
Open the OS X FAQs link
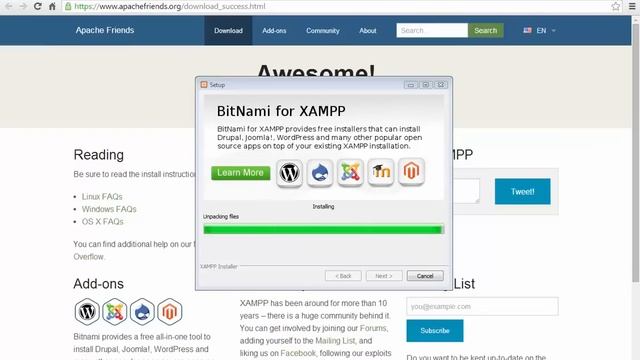coord(102,222)
